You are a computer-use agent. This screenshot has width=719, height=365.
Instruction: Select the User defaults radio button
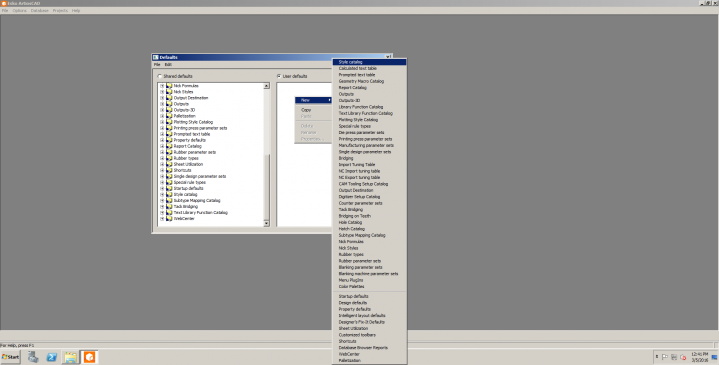(x=279, y=76)
